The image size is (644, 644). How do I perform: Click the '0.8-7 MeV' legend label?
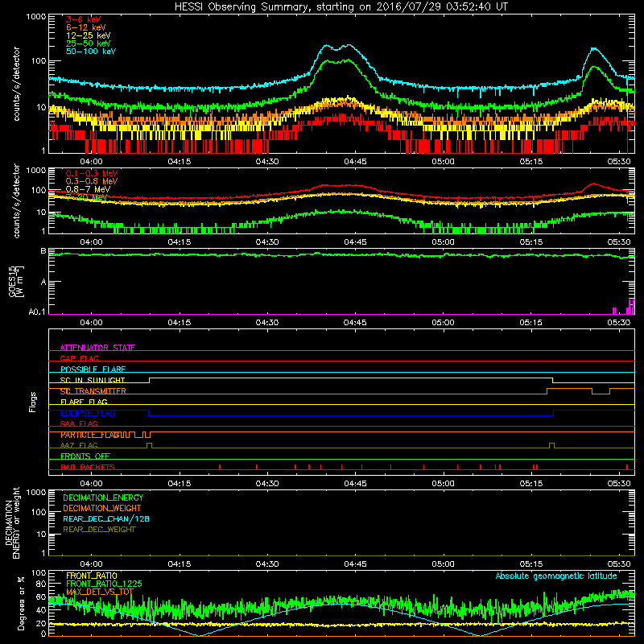tap(88, 189)
